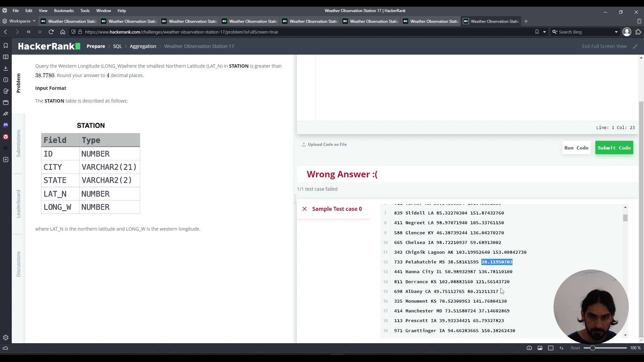Toggle the content blocker shield in address bar
The image size is (644, 362).
(73, 32)
